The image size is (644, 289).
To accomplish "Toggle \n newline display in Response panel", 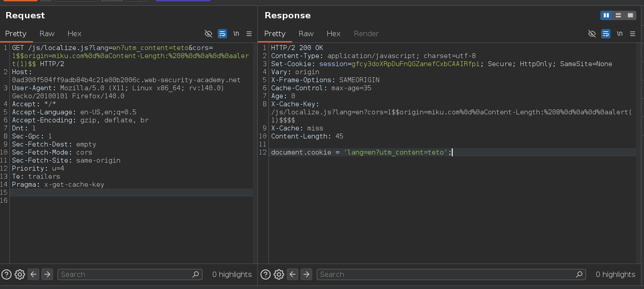I will [620, 34].
